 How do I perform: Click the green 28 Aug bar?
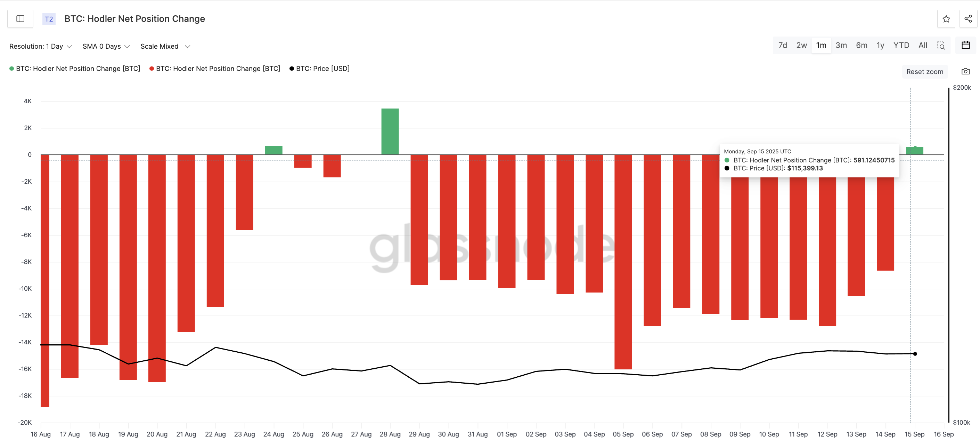click(x=390, y=131)
